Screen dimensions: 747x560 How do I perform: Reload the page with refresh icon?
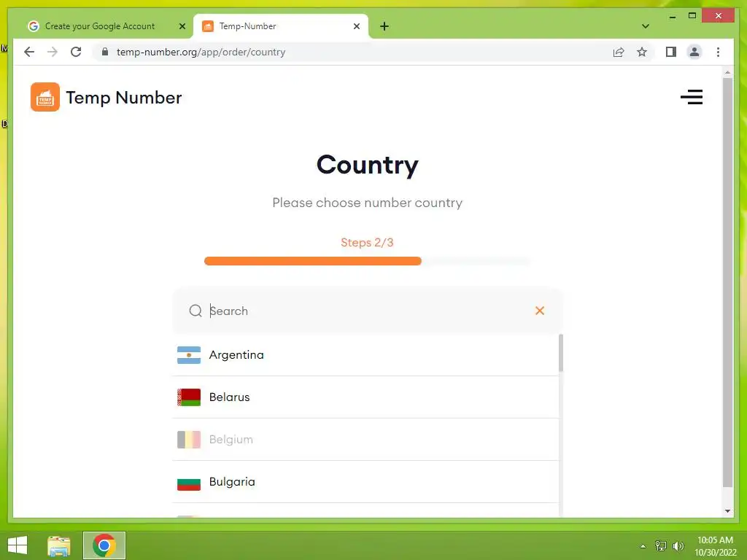click(x=76, y=52)
